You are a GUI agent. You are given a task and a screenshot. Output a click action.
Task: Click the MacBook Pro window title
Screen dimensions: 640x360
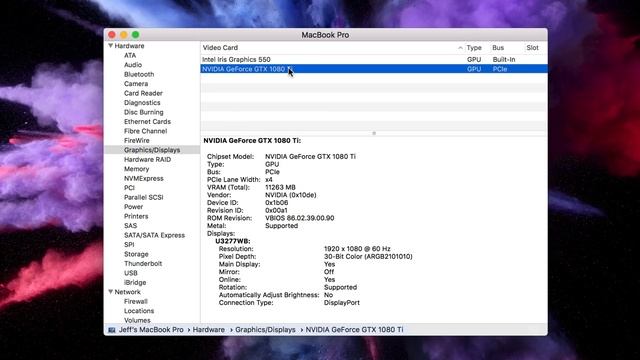325,35
